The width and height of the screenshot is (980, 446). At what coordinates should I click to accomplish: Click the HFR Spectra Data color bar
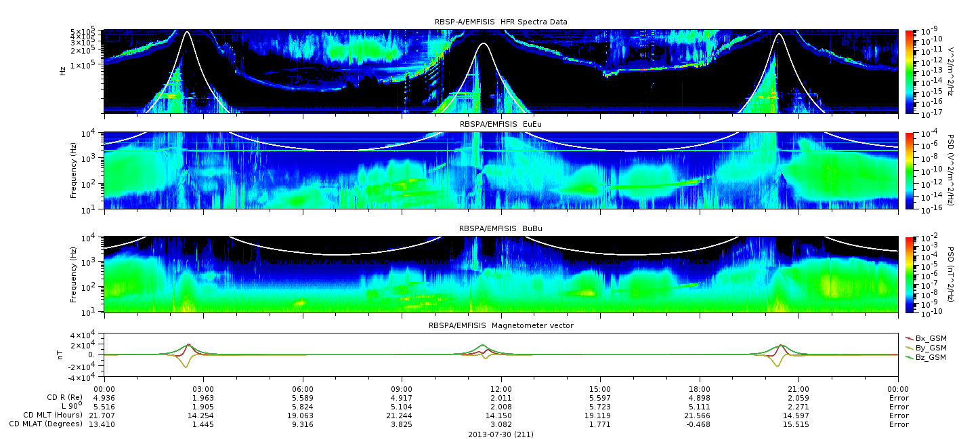pyautogui.click(x=910, y=70)
